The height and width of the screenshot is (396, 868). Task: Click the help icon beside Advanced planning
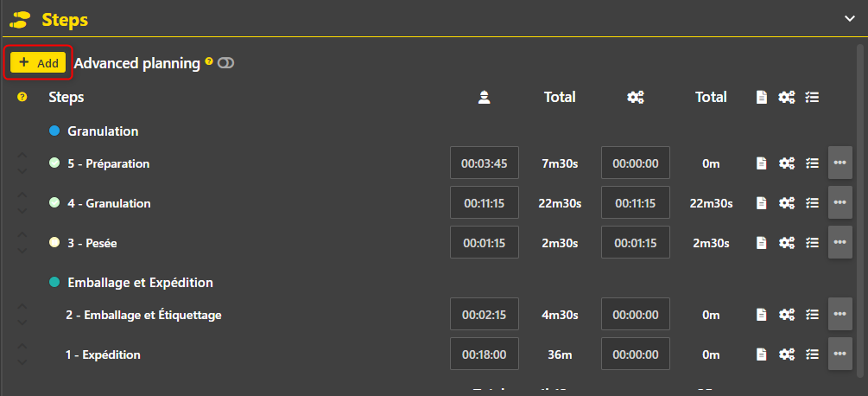coord(209,61)
